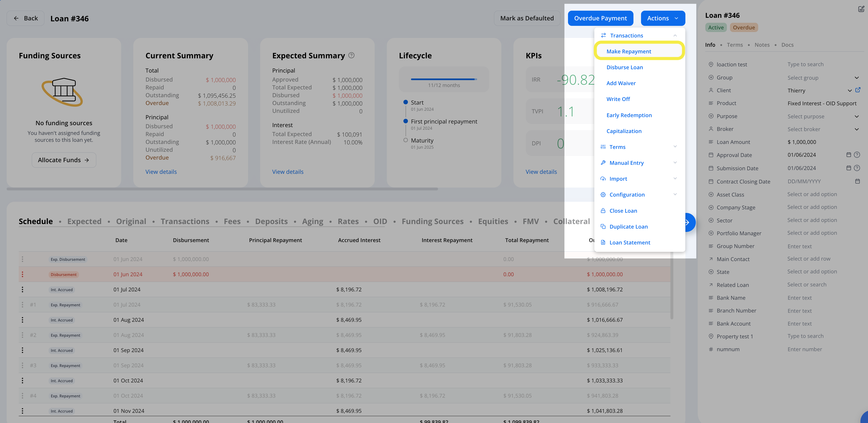The width and height of the screenshot is (868, 423).
Task: Select Write Off menu entry
Action: [618, 99]
